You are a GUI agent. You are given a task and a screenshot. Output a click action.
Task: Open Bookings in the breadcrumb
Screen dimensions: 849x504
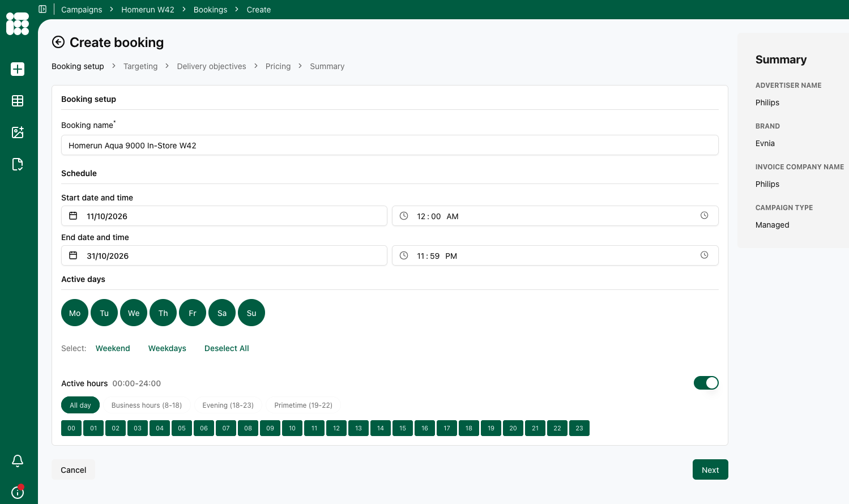tap(211, 10)
